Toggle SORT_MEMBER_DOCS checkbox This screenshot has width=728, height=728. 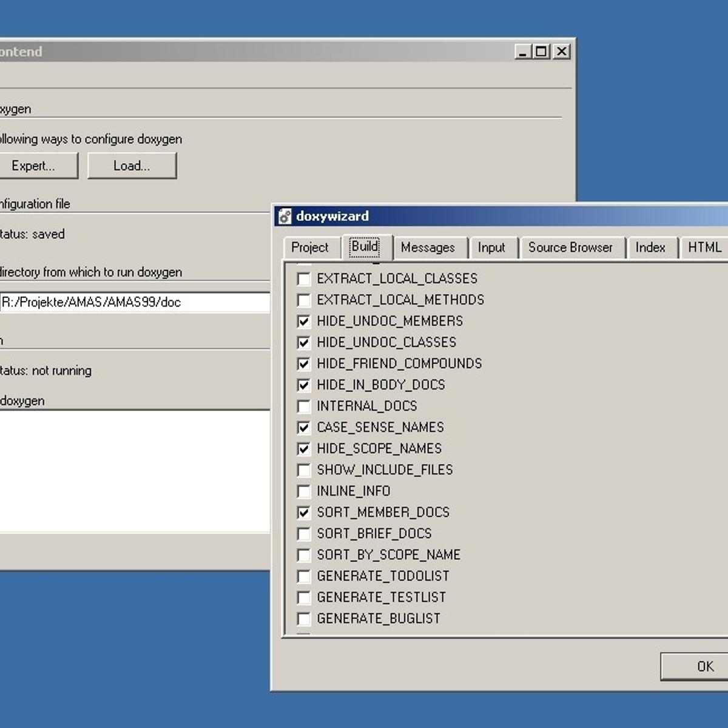(x=303, y=513)
